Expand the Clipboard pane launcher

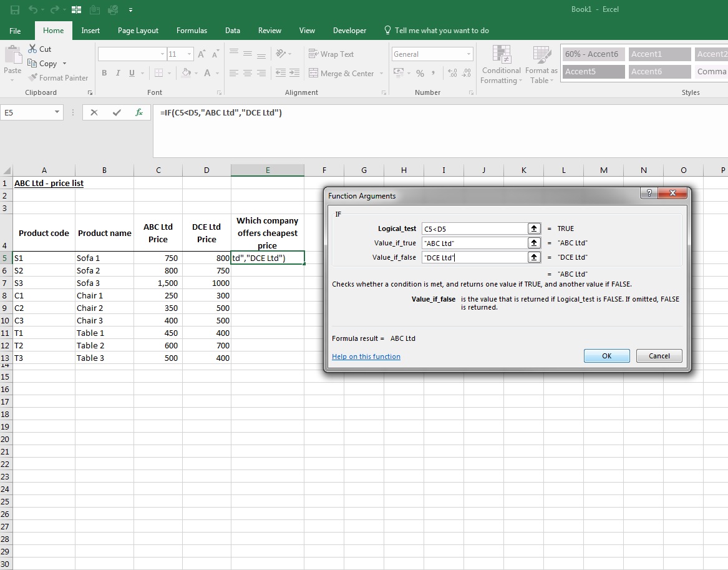click(90, 93)
